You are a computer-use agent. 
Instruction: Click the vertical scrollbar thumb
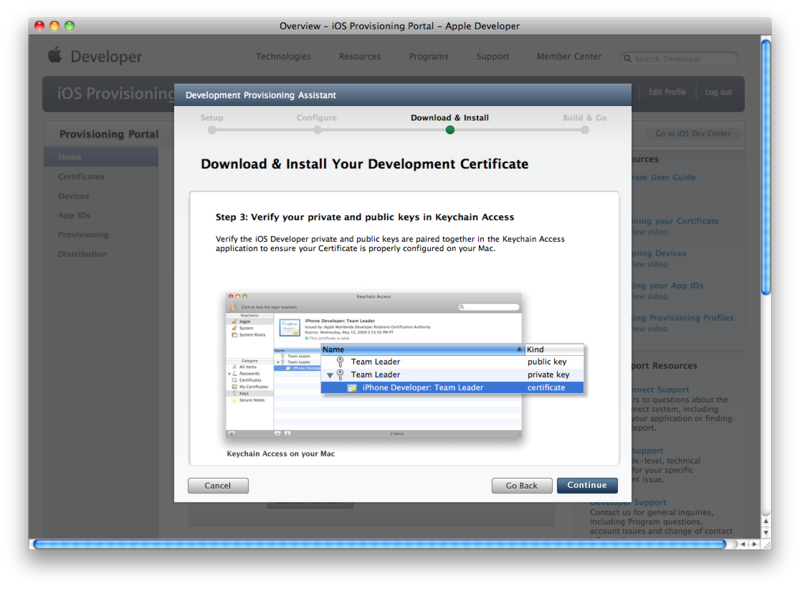(766, 167)
